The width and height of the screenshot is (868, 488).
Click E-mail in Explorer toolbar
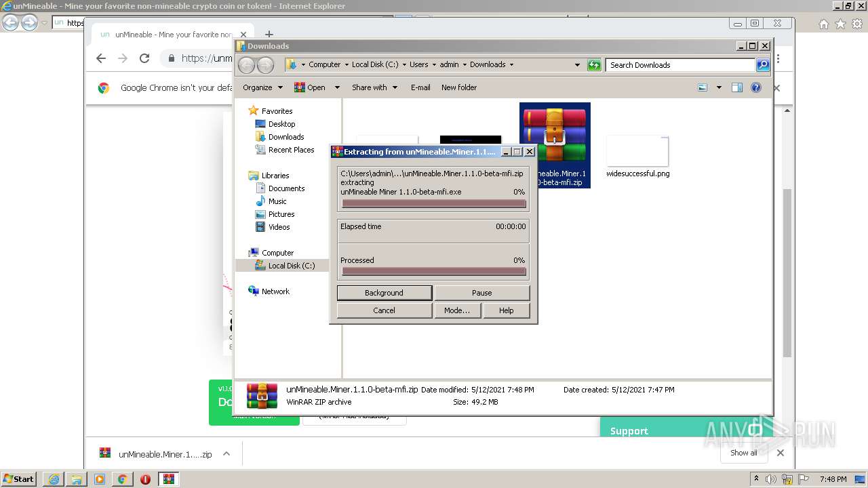[420, 87]
